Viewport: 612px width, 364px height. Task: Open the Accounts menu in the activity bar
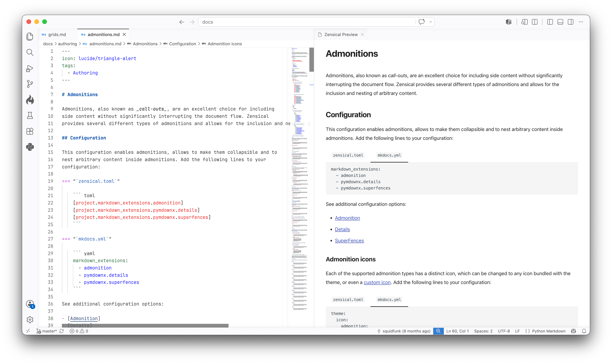point(30,304)
